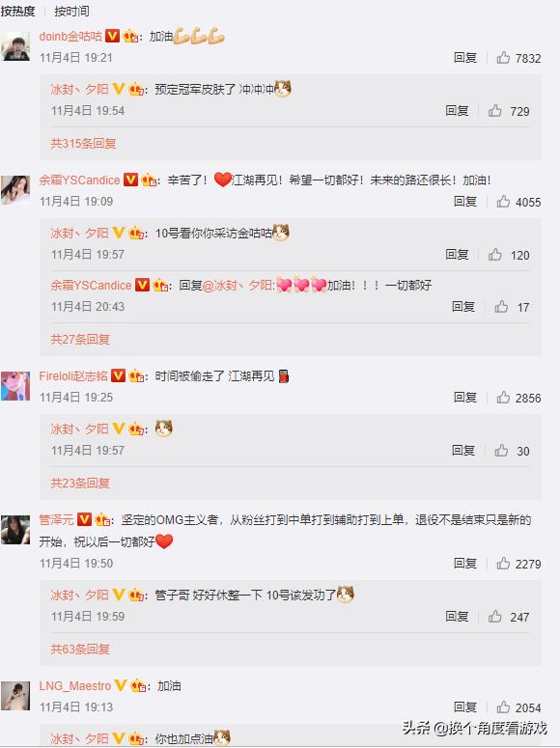Expand 共315条回复 thread
Screen dimensions: 560x748
84,144
